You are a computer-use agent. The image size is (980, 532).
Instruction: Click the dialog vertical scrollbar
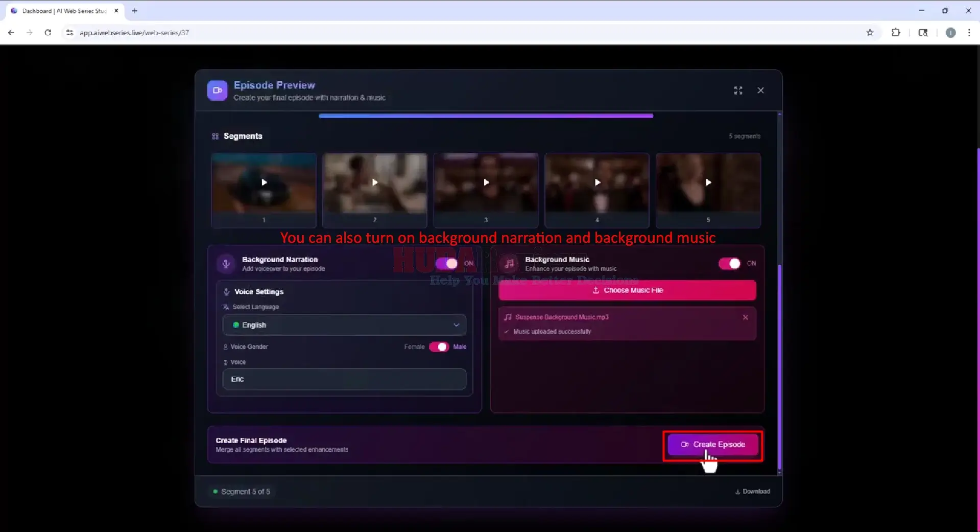click(780, 368)
